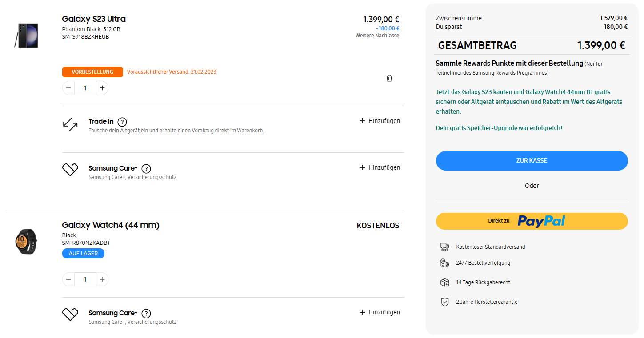Click the Trade In help question mark icon
The width and height of the screenshot is (644, 338).
coord(122,122)
